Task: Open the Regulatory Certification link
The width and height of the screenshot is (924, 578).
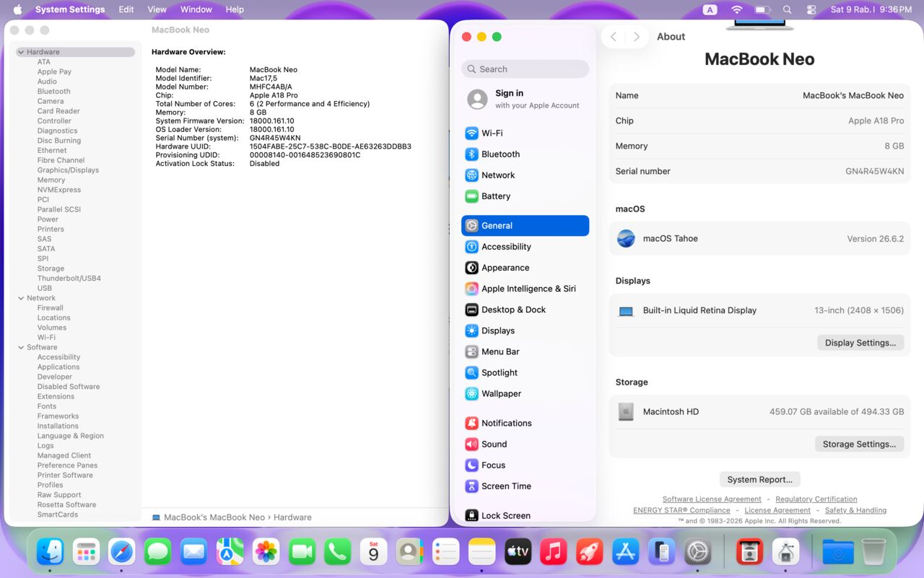Action: point(816,499)
